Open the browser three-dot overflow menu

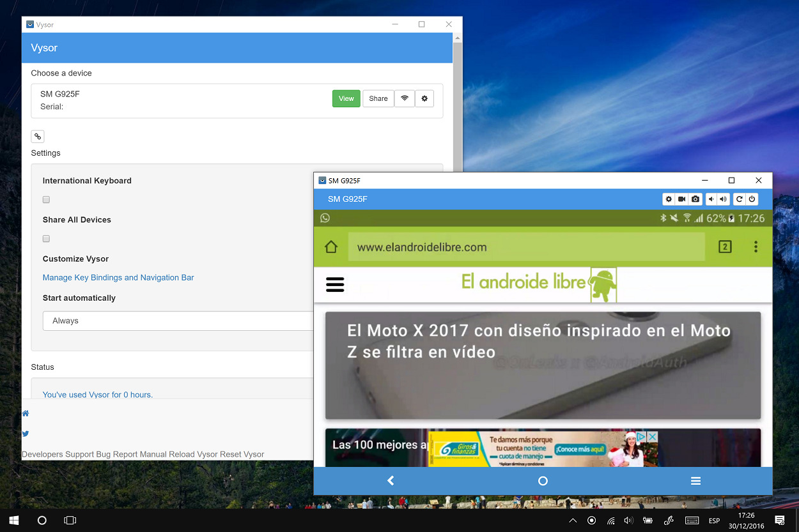coord(756,247)
